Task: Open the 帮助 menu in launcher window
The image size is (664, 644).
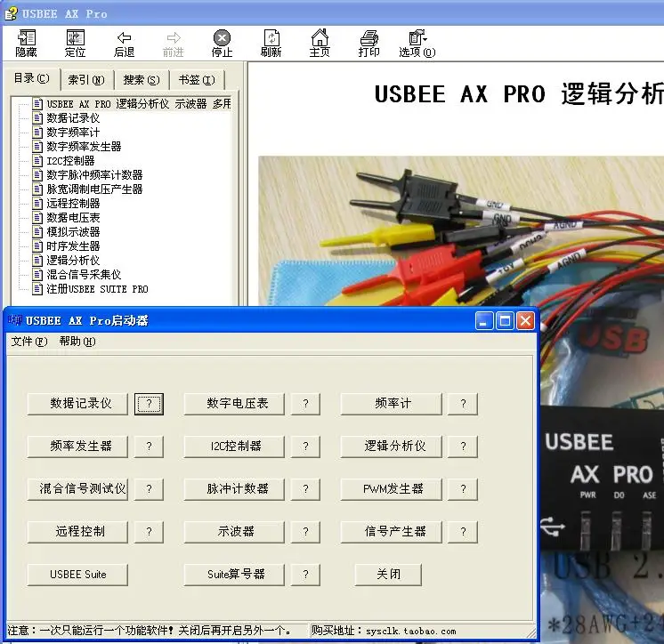Action: pyautogui.click(x=77, y=342)
